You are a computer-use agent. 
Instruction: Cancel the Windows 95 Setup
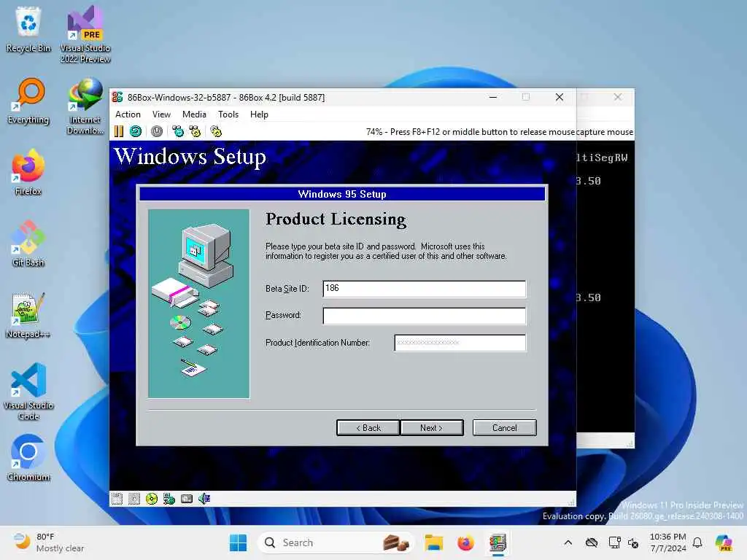(x=505, y=427)
